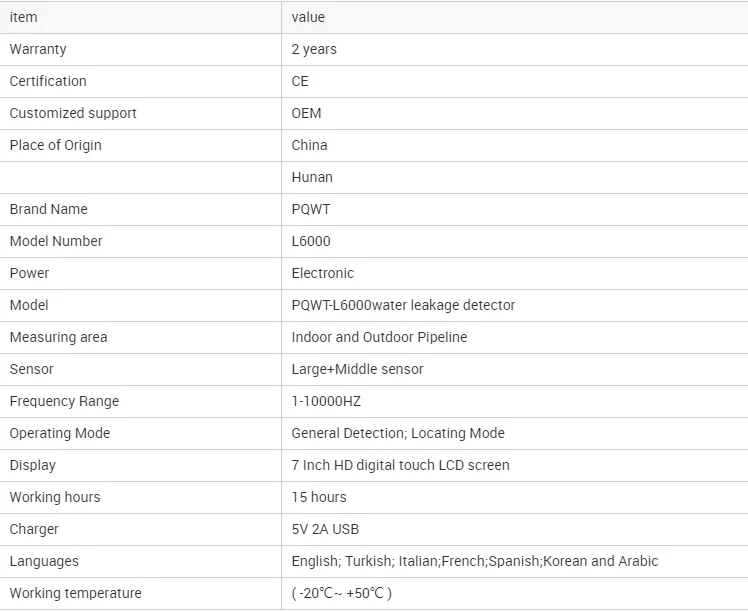Click 'General Detection; Locating Mode' value
Viewport: 748px width, 611px height.
point(398,433)
